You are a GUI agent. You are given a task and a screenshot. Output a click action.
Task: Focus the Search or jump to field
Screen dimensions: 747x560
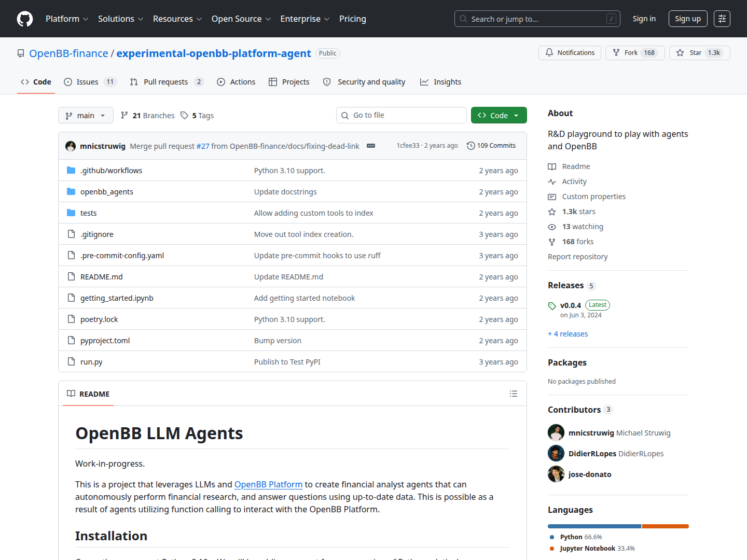(537, 19)
